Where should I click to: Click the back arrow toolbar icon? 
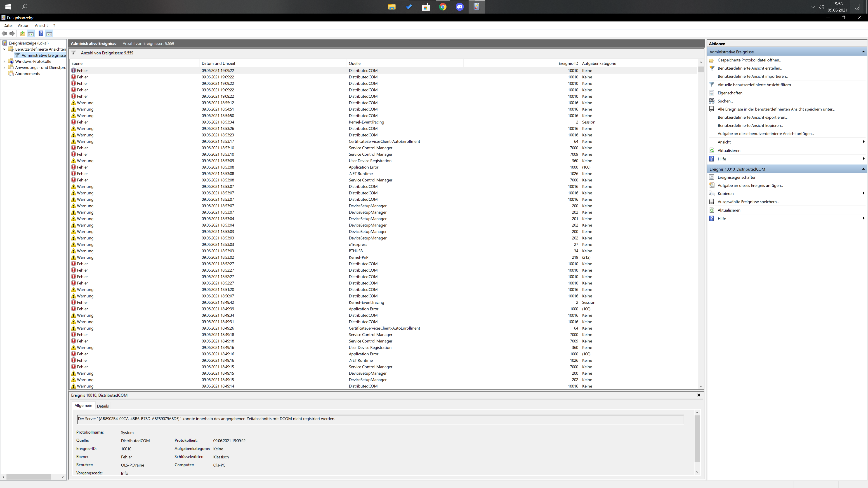click(4, 33)
